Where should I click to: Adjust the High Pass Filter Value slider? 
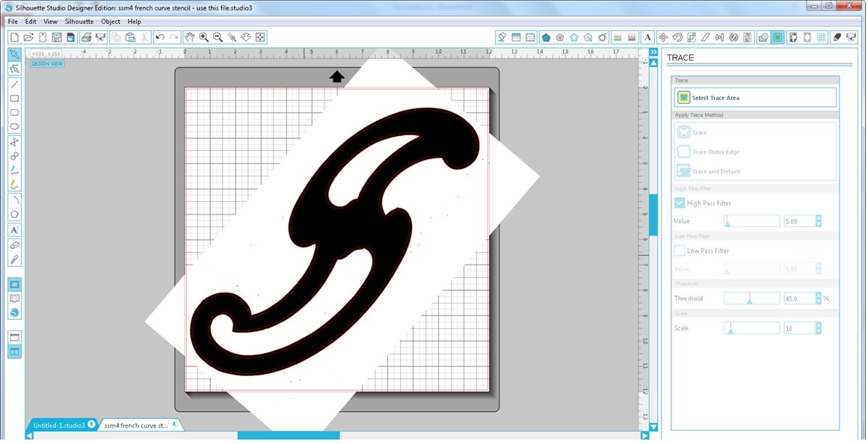[752, 221]
